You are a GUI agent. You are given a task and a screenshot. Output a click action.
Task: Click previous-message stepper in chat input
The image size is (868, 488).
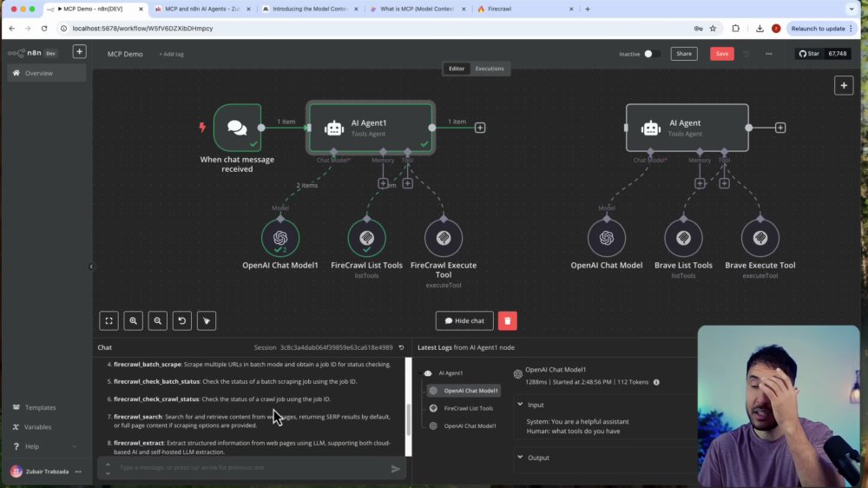tap(108, 465)
